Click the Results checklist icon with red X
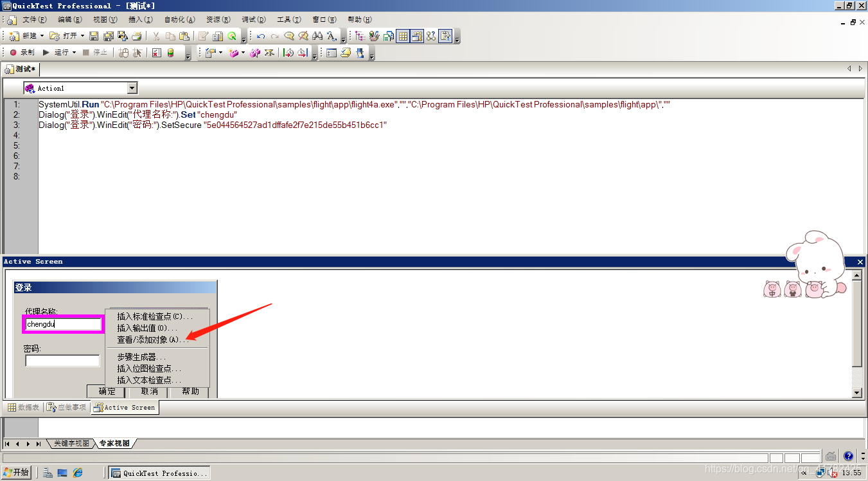The width and height of the screenshot is (868, 481). click(156, 53)
